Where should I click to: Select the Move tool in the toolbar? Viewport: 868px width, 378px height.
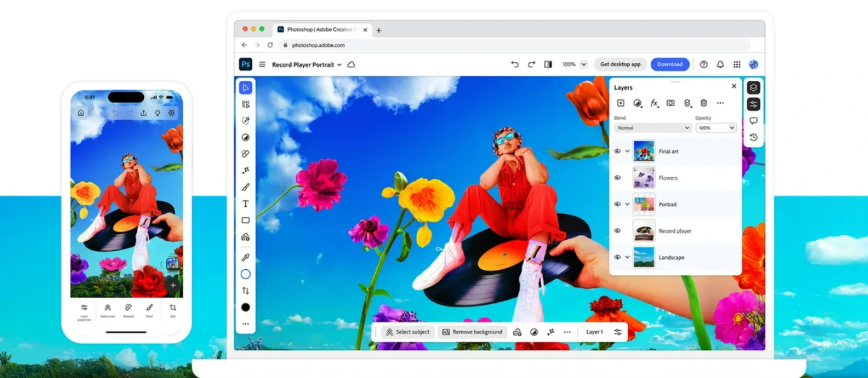[x=245, y=88]
